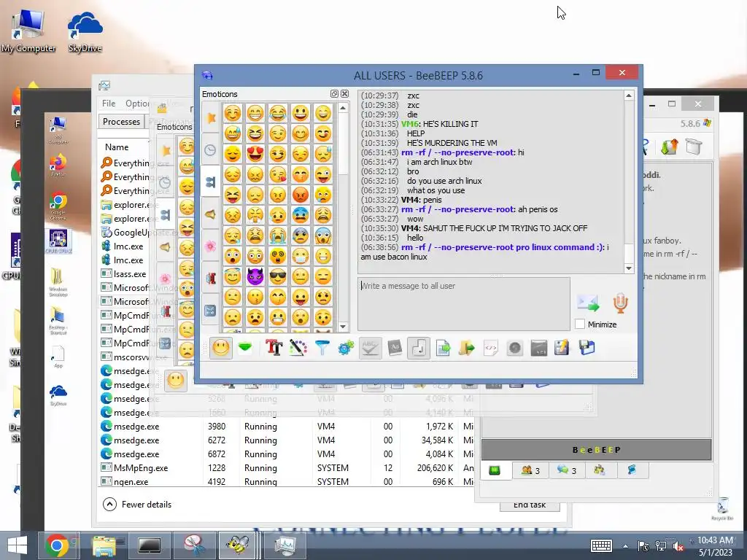Click the BeeBEEP banner bar in main window
747x560 pixels.
click(597, 449)
